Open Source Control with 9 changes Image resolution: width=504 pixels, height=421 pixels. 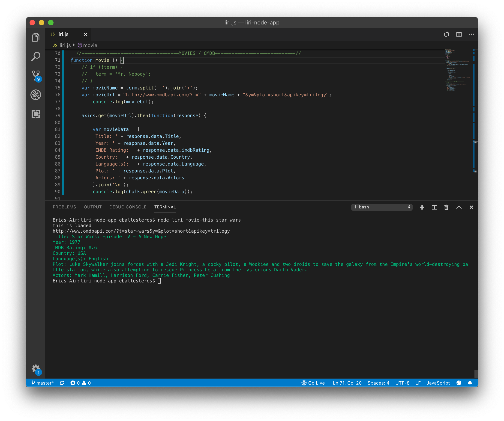[36, 76]
